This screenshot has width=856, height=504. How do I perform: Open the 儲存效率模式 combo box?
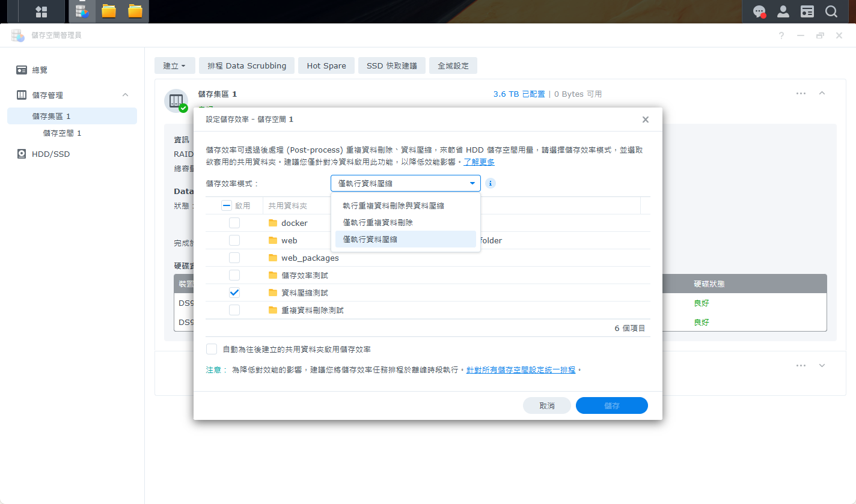pyautogui.click(x=406, y=183)
